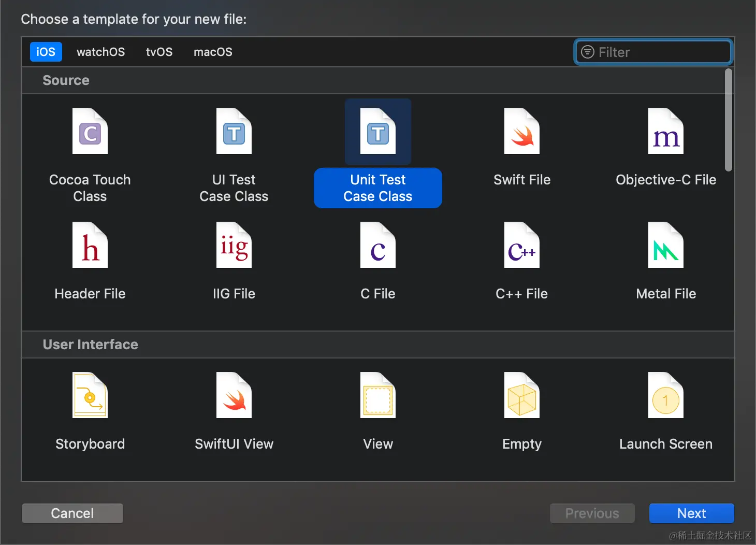This screenshot has height=545, width=756.
Task: Select the Storyboard template icon
Action: (x=90, y=395)
